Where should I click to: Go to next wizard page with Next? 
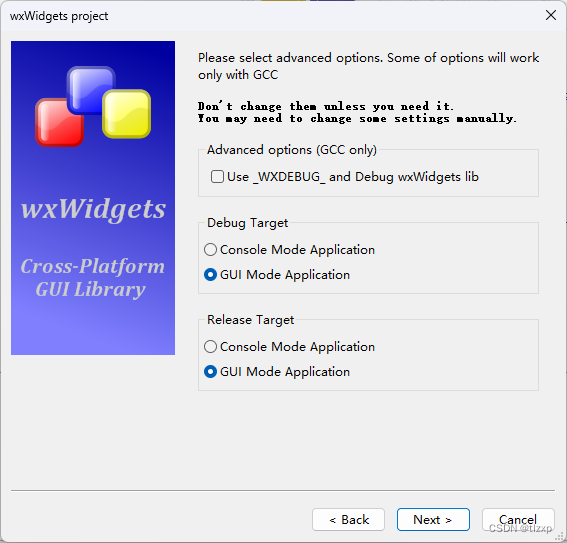433,520
